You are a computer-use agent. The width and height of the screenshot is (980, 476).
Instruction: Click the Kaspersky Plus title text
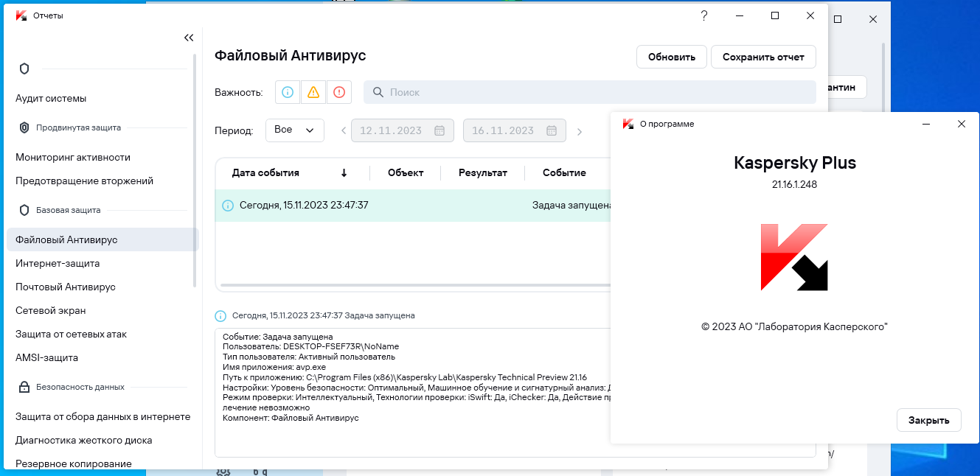coord(795,163)
